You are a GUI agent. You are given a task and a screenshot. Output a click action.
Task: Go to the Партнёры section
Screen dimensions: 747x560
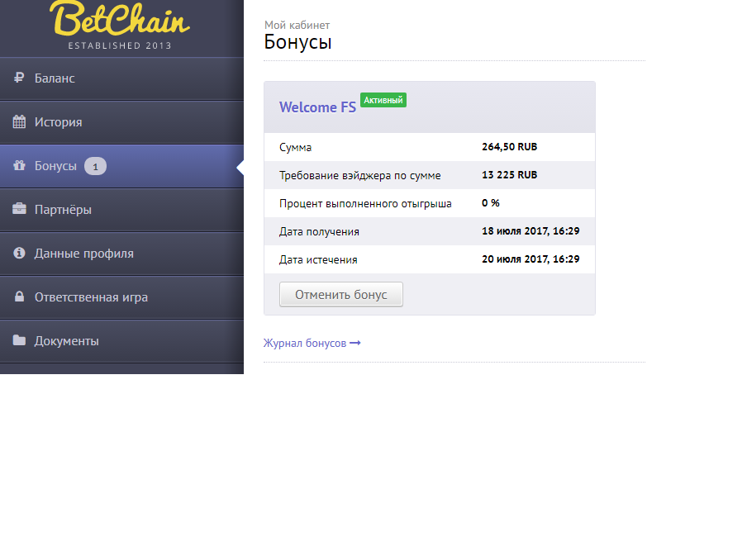[x=121, y=210]
